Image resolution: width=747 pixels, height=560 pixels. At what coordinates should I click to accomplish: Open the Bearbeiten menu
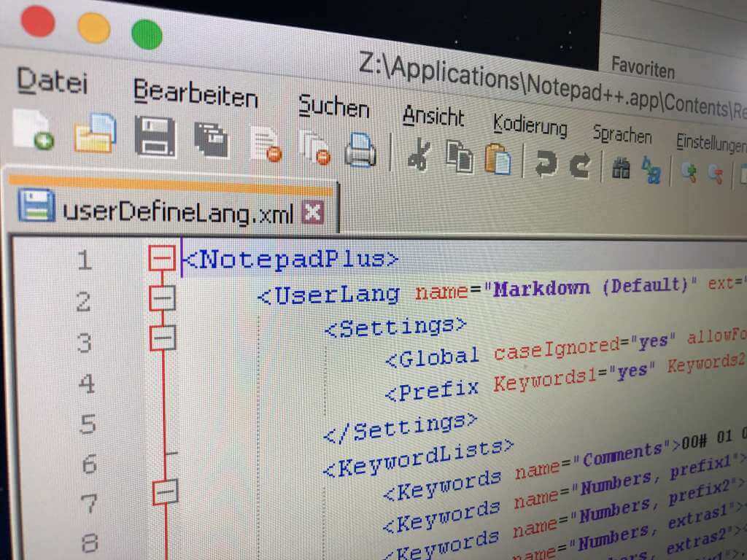pos(196,93)
